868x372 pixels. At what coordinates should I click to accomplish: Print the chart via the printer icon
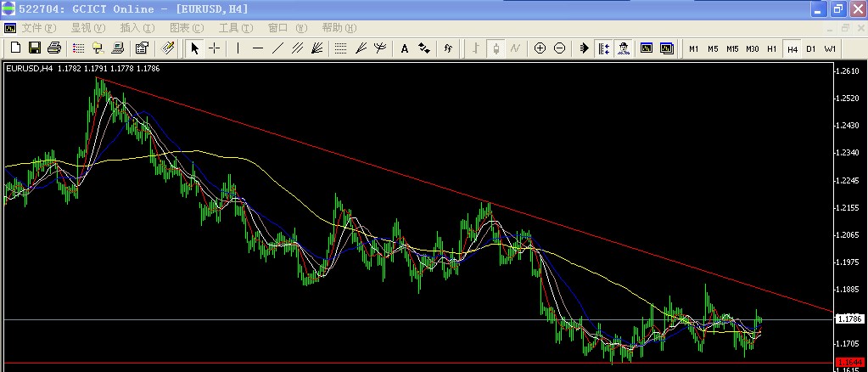(x=53, y=48)
